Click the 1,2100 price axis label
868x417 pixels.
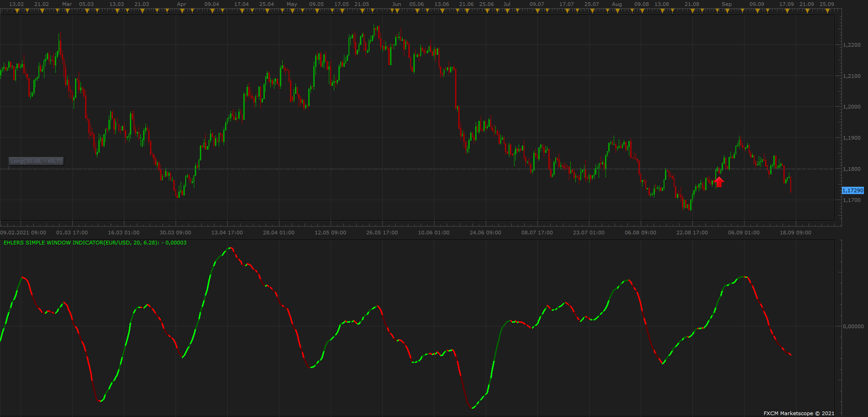852,76
